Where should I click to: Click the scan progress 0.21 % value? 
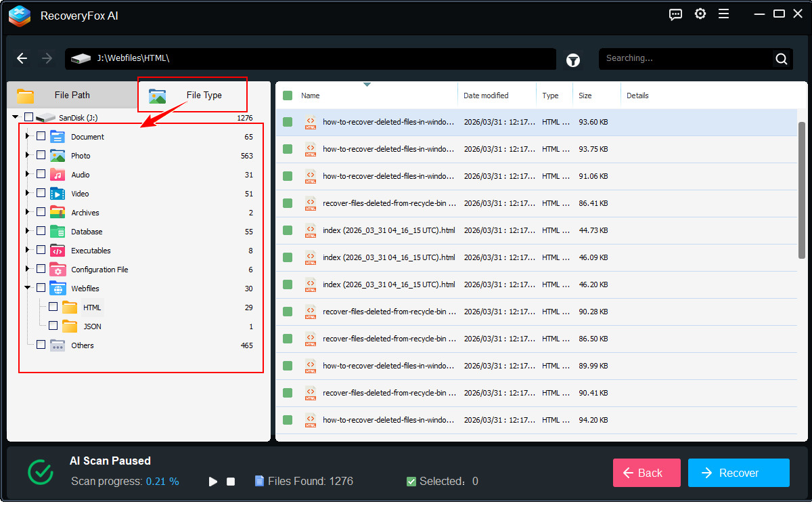pyautogui.click(x=162, y=482)
